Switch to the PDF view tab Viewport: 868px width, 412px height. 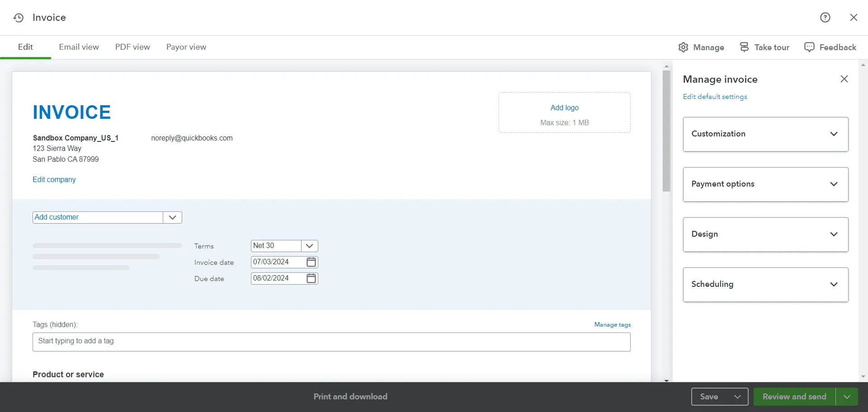coord(132,47)
